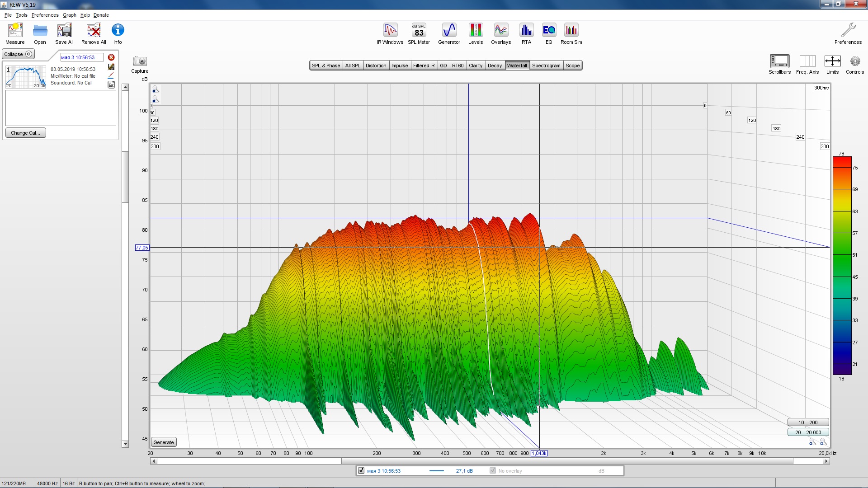This screenshot has width=868, height=488.
Task: Open the graph Controls gear
Action: point(854,61)
